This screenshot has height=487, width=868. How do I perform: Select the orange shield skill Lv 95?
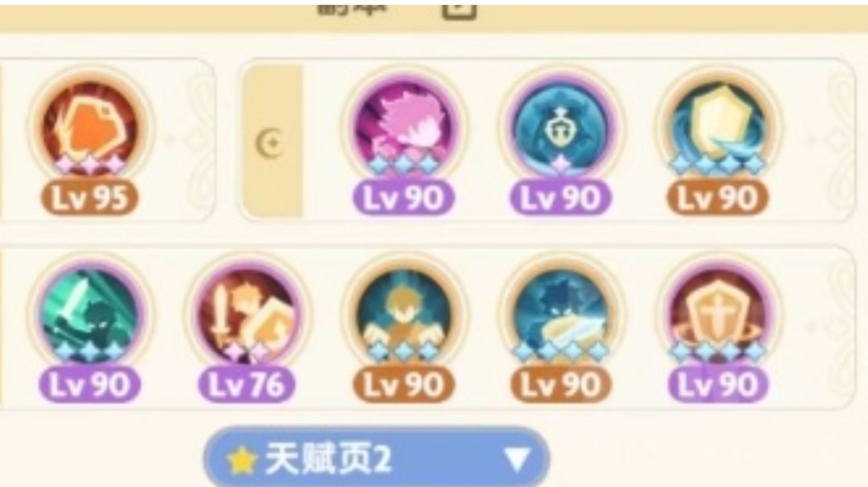coord(90,129)
